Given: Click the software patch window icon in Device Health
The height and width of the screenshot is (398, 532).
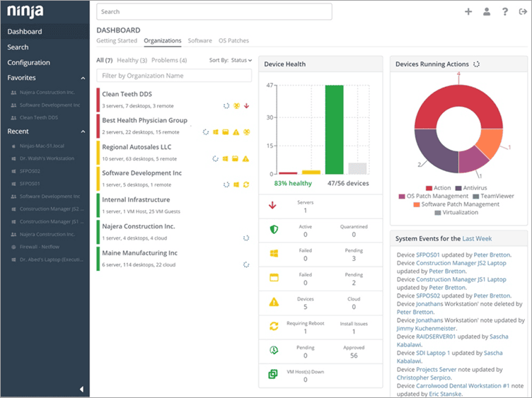Looking at the screenshot, I should (274, 278).
